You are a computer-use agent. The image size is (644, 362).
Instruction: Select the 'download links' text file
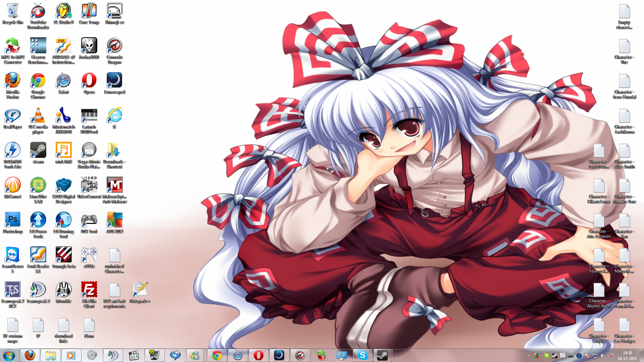pos(64,330)
